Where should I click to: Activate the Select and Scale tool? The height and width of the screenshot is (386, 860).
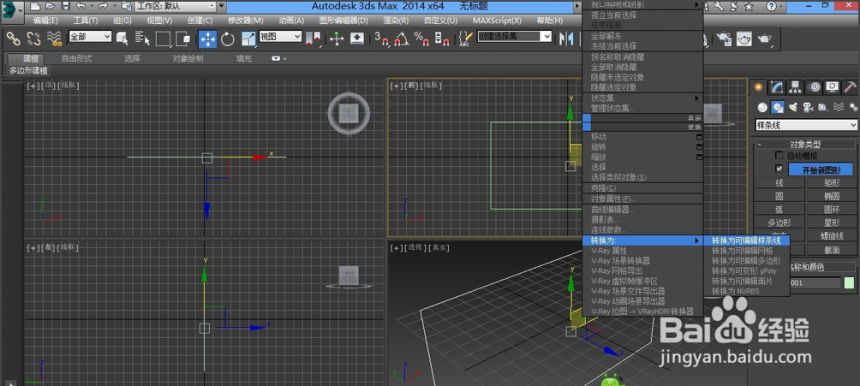248,38
